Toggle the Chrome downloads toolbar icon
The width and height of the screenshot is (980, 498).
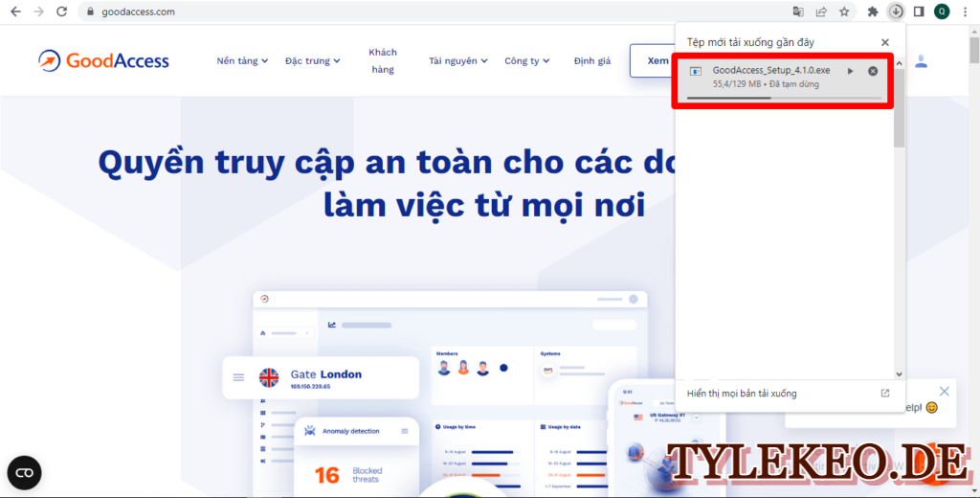pyautogui.click(x=896, y=11)
